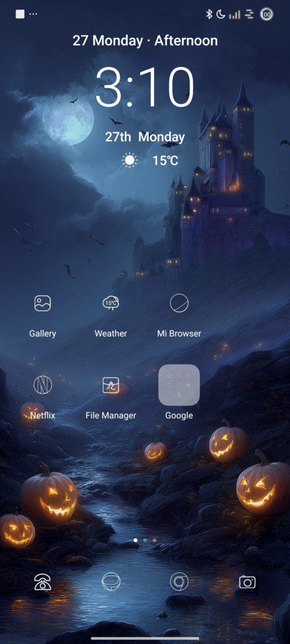Tap the square notification icon in status bar

(20, 14)
